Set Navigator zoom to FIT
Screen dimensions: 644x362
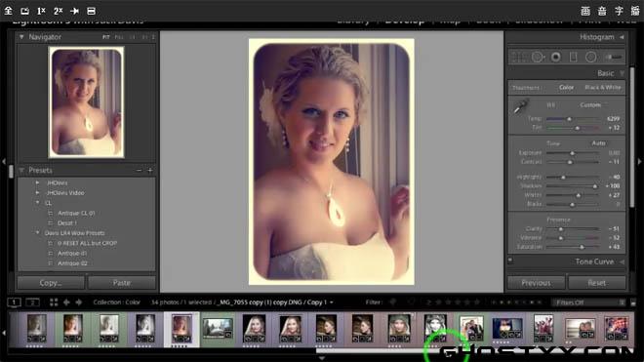pyautogui.click(x=106, y=37)
